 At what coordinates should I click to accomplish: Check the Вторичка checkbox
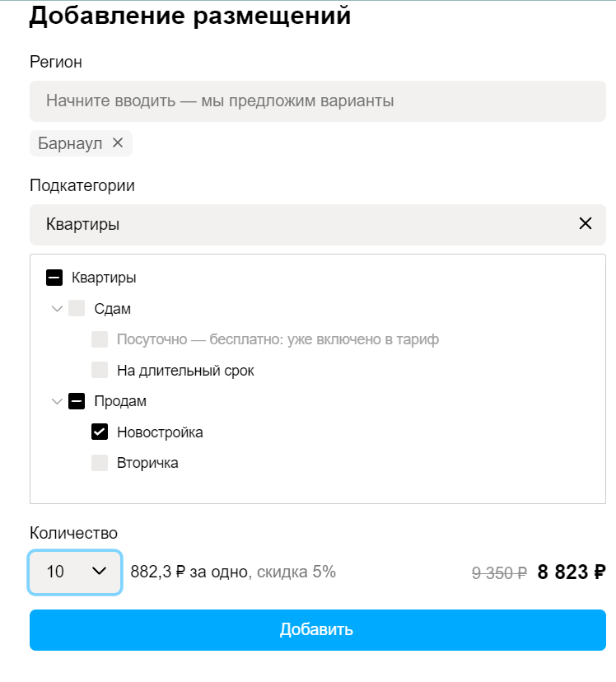(100, 463)
